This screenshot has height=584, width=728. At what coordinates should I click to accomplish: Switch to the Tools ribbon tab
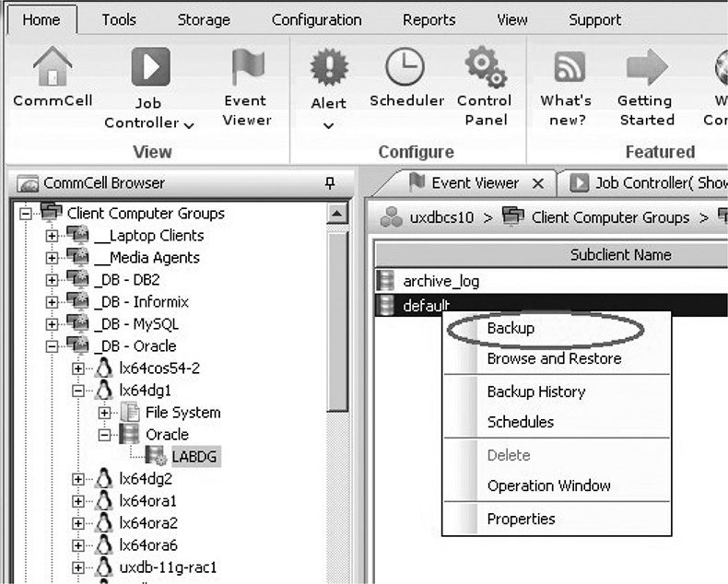[x=119, y=20]
